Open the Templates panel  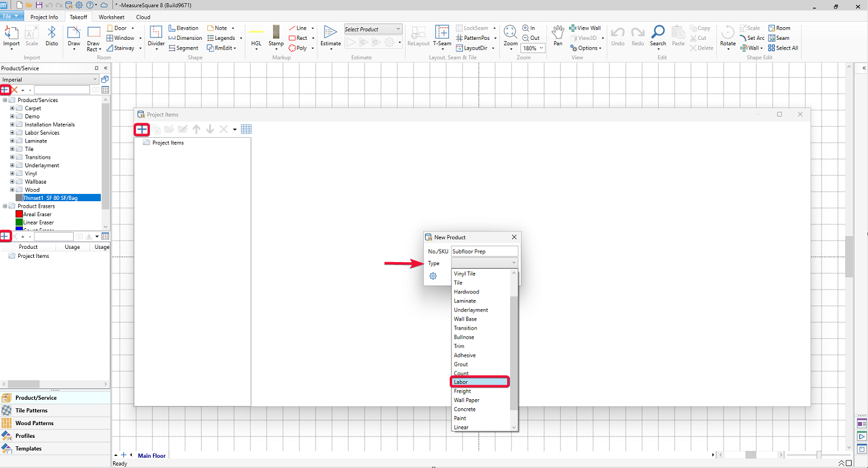click(x=55, y=449)
